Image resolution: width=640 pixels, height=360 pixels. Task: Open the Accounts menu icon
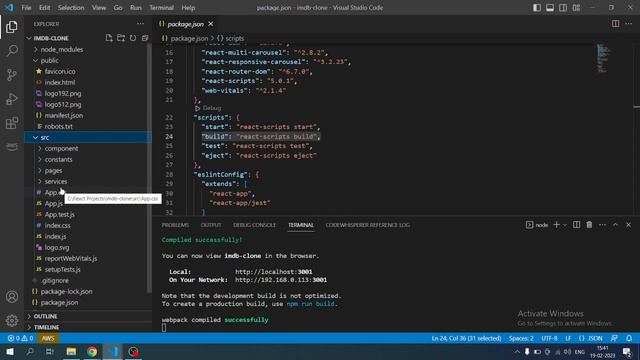pos(12,297)
